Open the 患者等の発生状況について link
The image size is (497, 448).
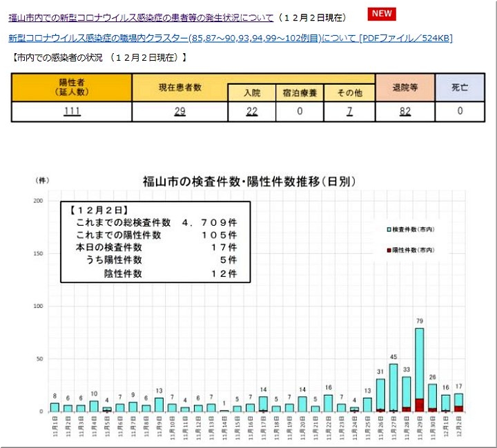pos(141,17)
